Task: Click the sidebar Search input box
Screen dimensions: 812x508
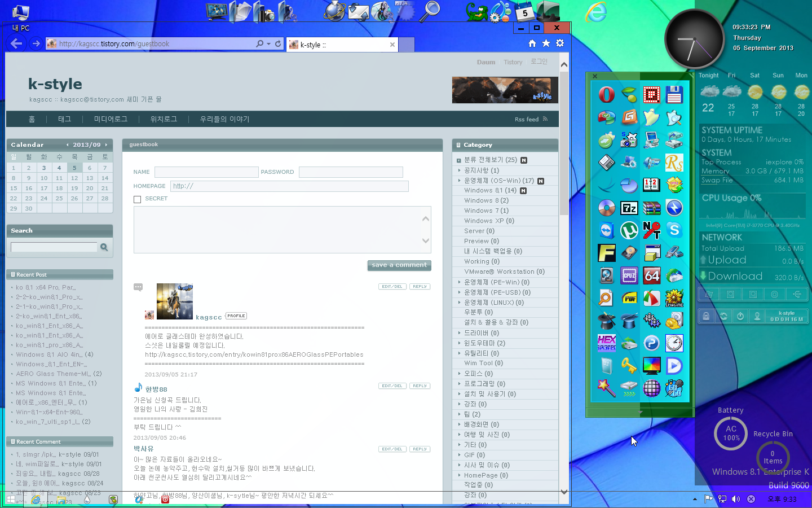Action: click(x=54, y=247)
